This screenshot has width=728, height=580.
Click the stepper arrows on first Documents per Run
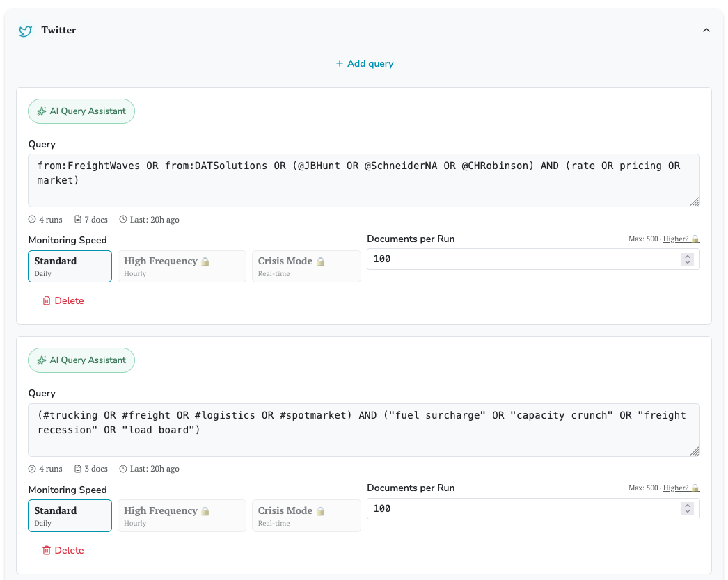point(688,259)
